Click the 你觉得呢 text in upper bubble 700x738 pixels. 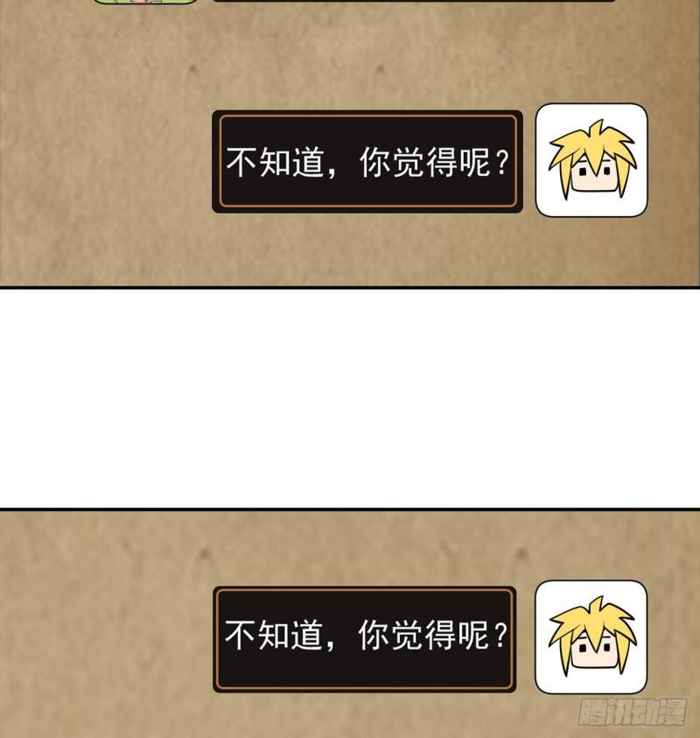(424, 162)
